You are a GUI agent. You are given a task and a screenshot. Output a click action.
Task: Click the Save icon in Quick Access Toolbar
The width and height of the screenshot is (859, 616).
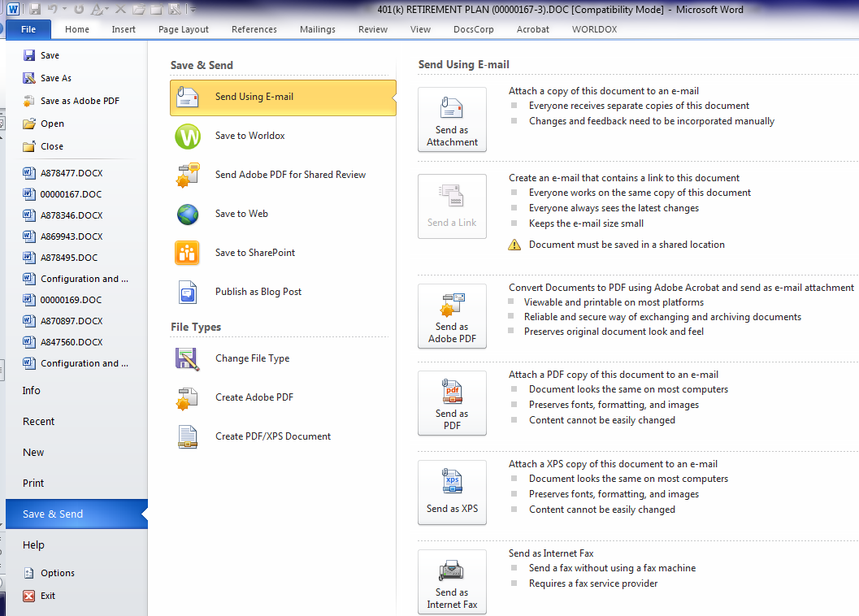point(35,9)
